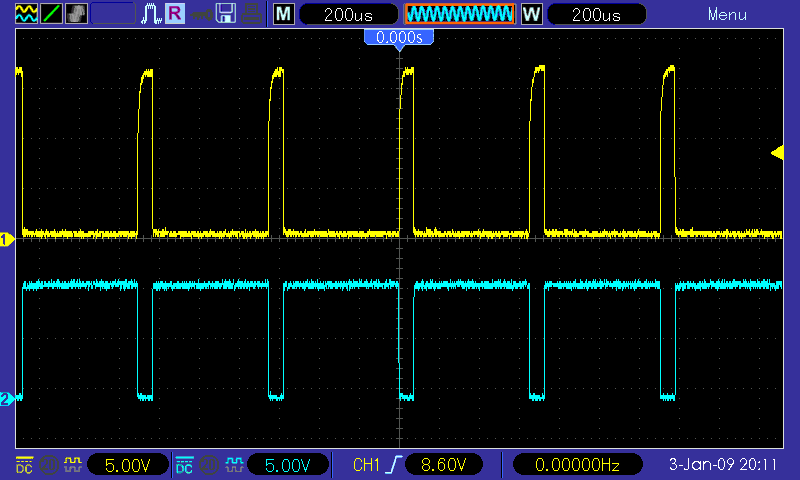Click the floppy disk save icon
800x480 pixels.
[x=226, y=14]
